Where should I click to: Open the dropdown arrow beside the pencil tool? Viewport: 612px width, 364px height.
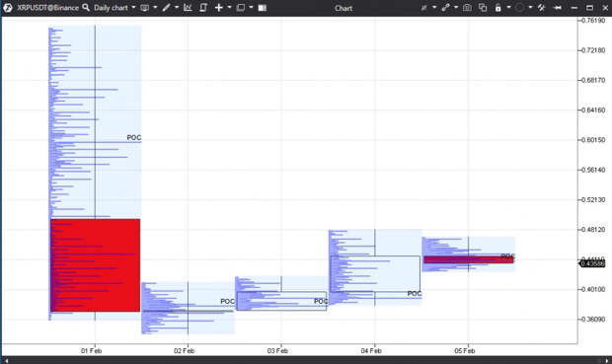coord(177,8)
